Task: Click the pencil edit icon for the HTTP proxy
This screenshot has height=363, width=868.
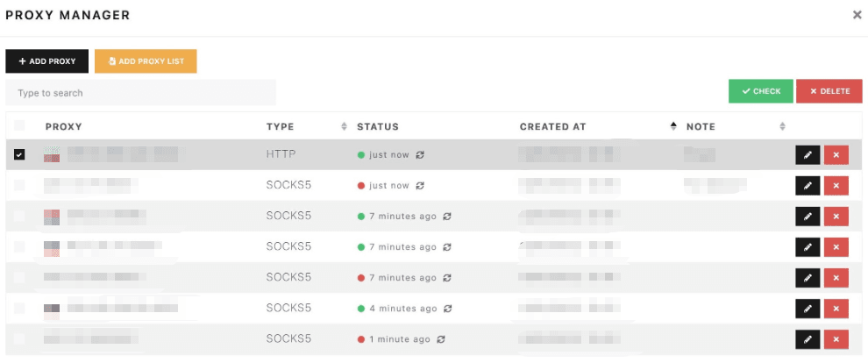Action: (x=808, y=155)
